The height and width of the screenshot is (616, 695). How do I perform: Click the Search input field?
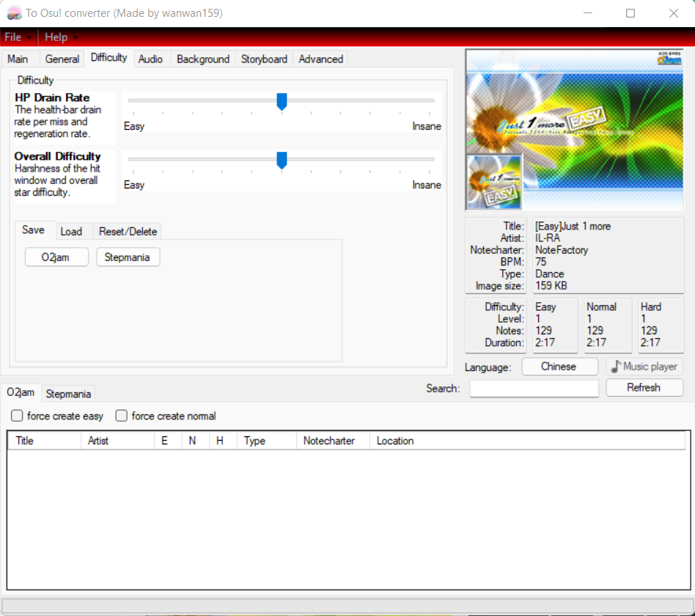click(534, 389)
